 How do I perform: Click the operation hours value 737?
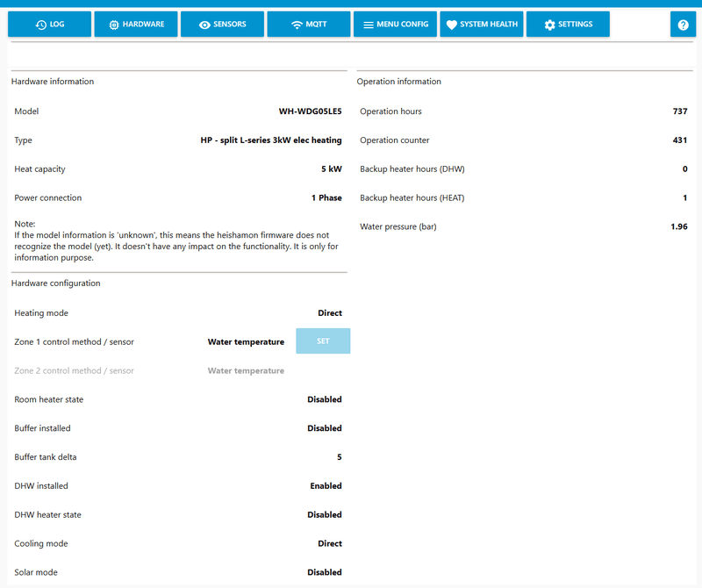pyautogui.click(x=680, y=111)
